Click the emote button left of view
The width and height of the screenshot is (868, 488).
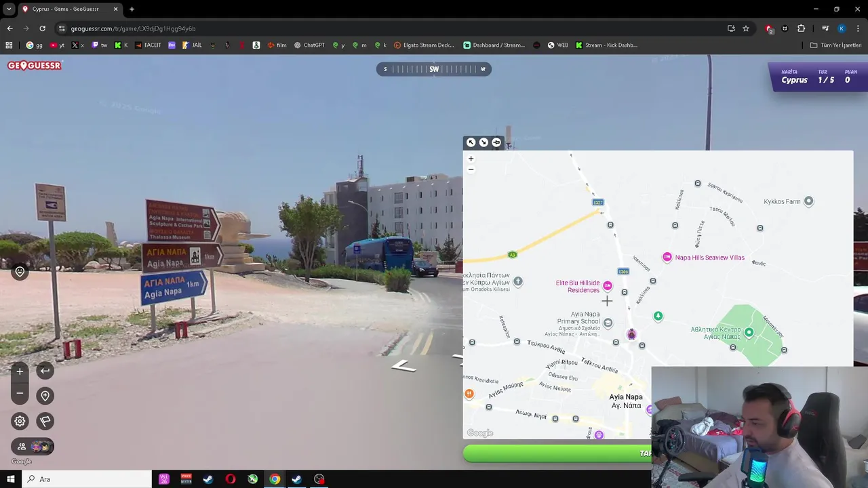20,272
